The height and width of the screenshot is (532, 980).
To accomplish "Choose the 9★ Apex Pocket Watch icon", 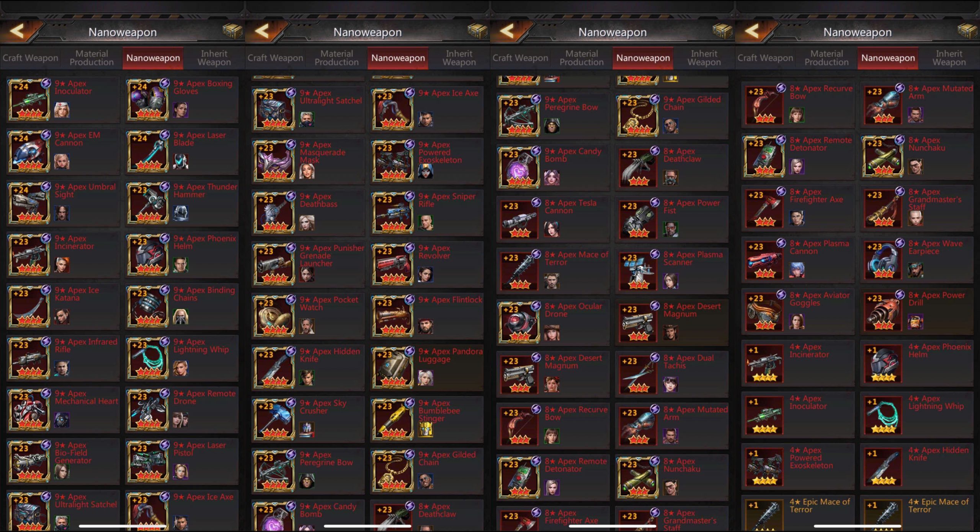I will click(x=274, y=316).
